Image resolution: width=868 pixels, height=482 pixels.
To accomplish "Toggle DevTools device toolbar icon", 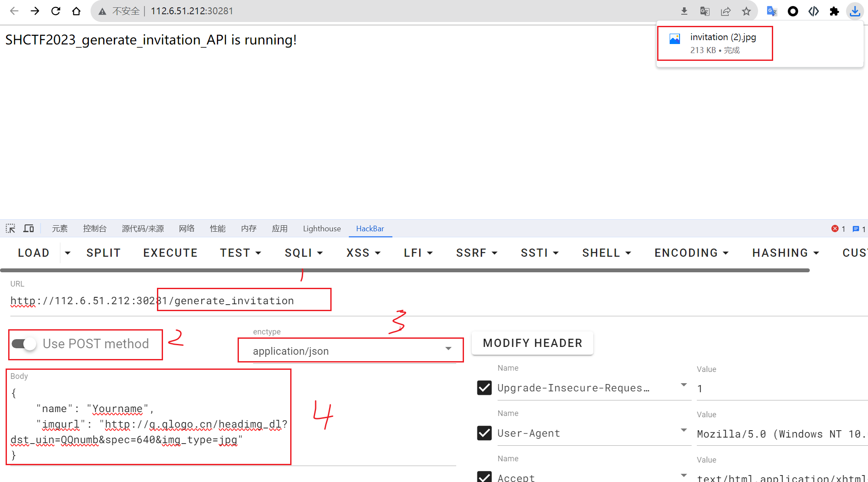I will tap(29, 228).
